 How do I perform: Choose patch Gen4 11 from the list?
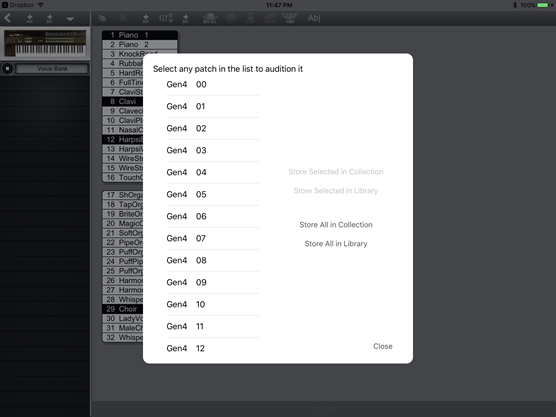point(212,326)
